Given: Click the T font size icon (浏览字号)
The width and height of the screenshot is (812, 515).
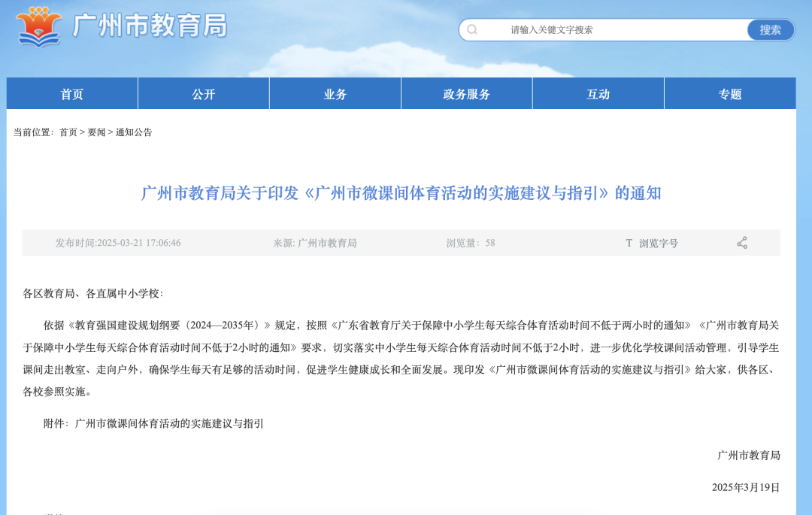Looking at the screenshot, I should click(629, 243).
